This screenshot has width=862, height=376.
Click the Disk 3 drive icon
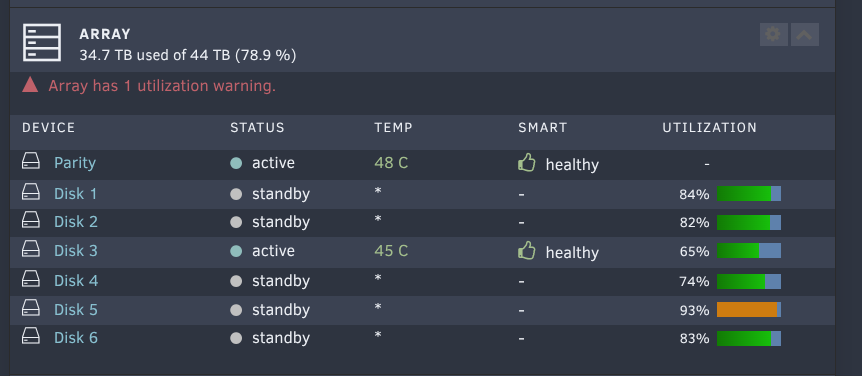[31, 250]
